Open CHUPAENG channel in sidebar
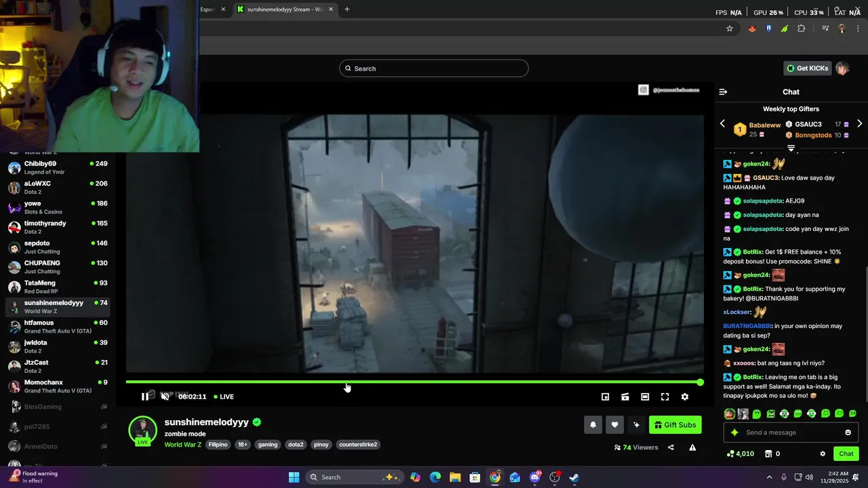The height and width of the screenshot is (488, 868). coord(58,267)
